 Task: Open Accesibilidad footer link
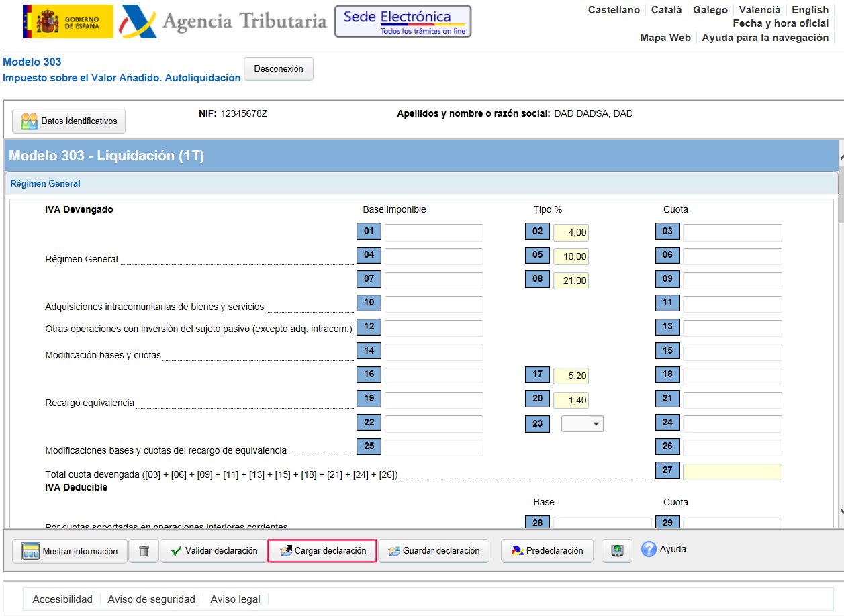pyautogui.click(x=62, y=599)
